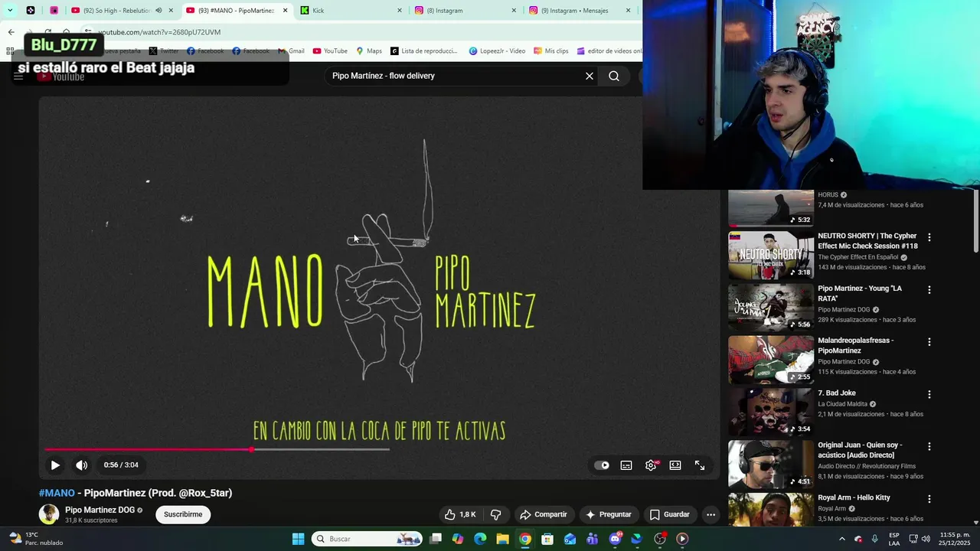Switch to Instagram Mensajes tab
The width and height of the screenshot is (980, 551).
[x=580, y=11]
